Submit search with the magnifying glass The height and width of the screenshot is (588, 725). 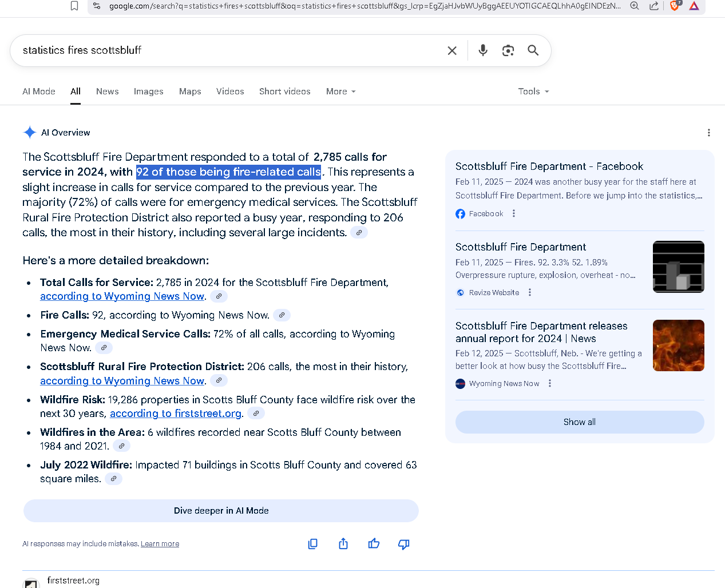click(x=533, y=50)
